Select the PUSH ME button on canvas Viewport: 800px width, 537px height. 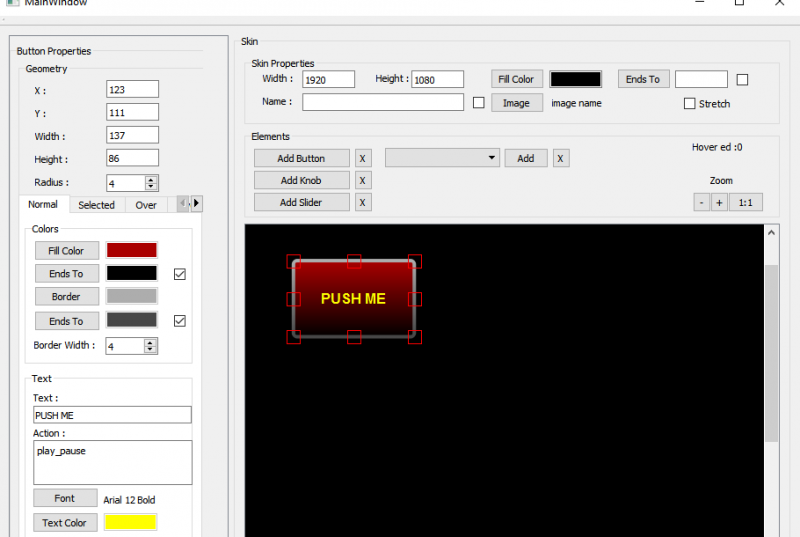click(354, 299)
